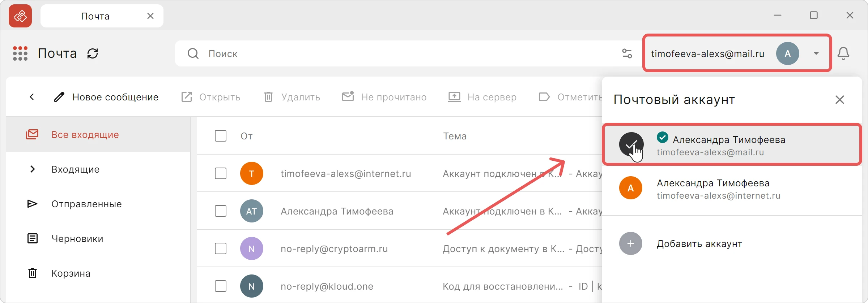Open notifications bell
This screenshot has height=303, width=868.
843,53
